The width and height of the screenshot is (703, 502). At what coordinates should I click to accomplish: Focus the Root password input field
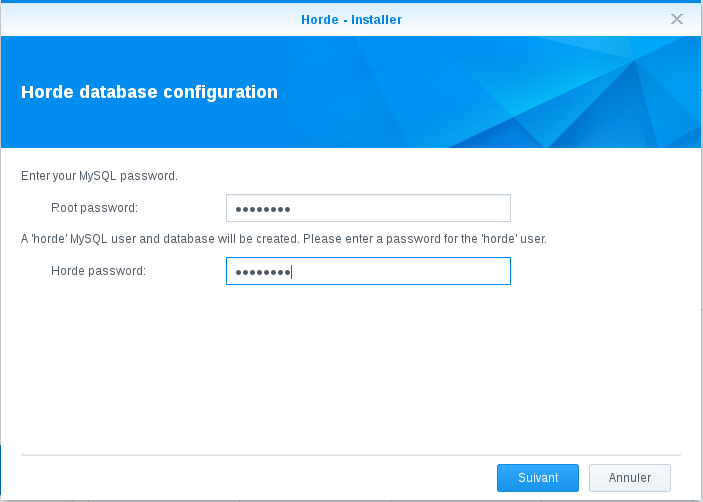(368, 208)
